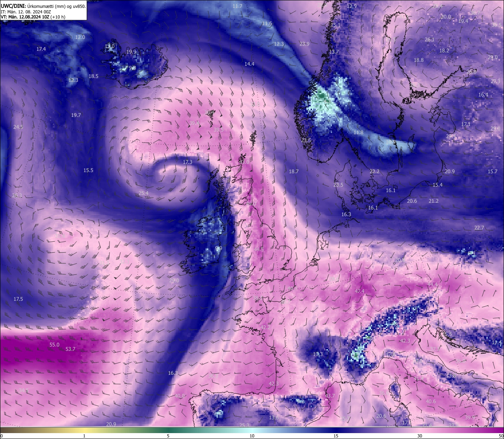Click the 5 tick on the color scale
504x439 pixels.
[168, 436]
